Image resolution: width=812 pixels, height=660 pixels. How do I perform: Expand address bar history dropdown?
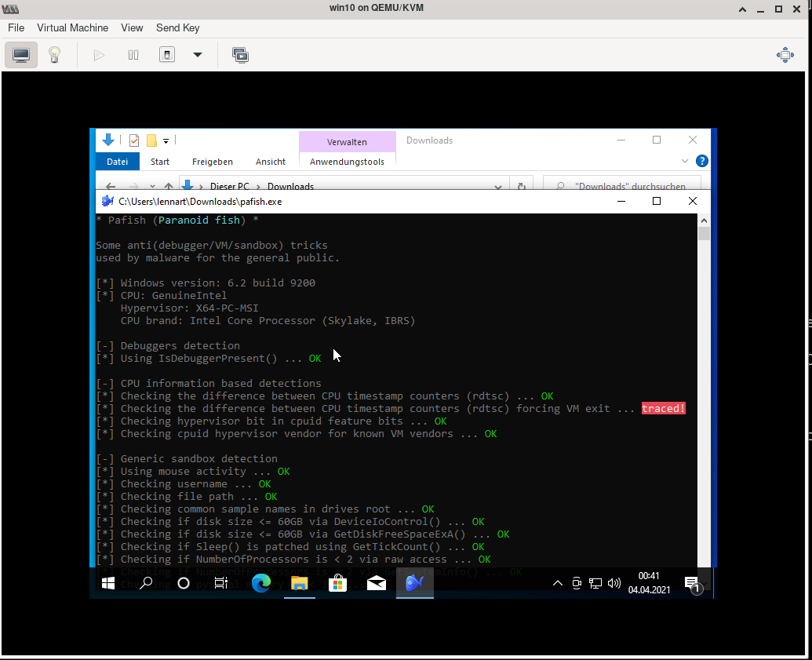tap(498, 187)
